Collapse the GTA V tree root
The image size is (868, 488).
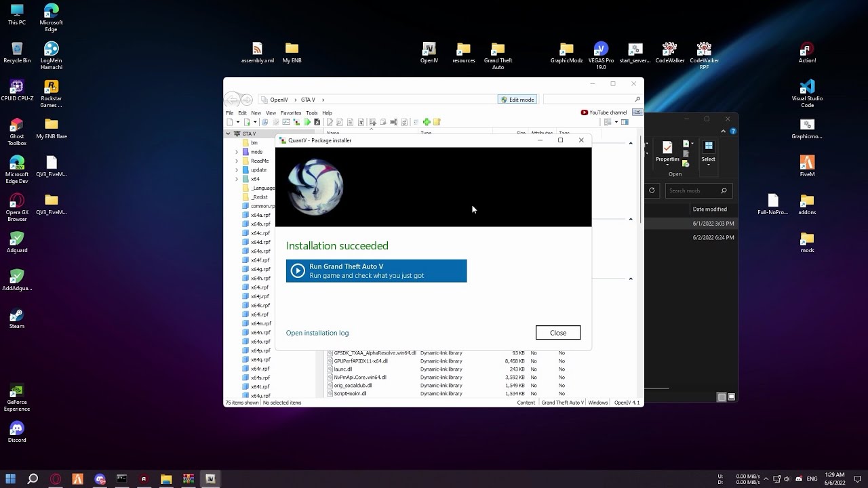click(229, 134)
